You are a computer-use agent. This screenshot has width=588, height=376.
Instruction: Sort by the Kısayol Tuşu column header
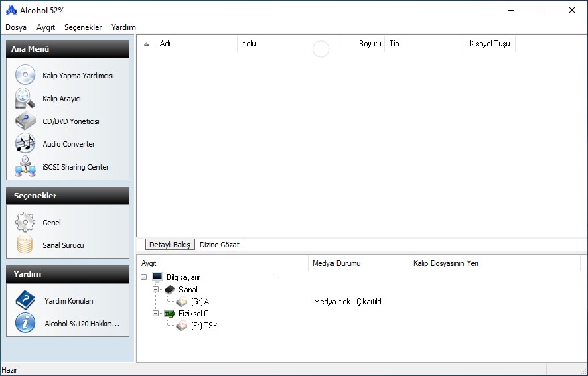pyautogui.click(x=490, y=44)
